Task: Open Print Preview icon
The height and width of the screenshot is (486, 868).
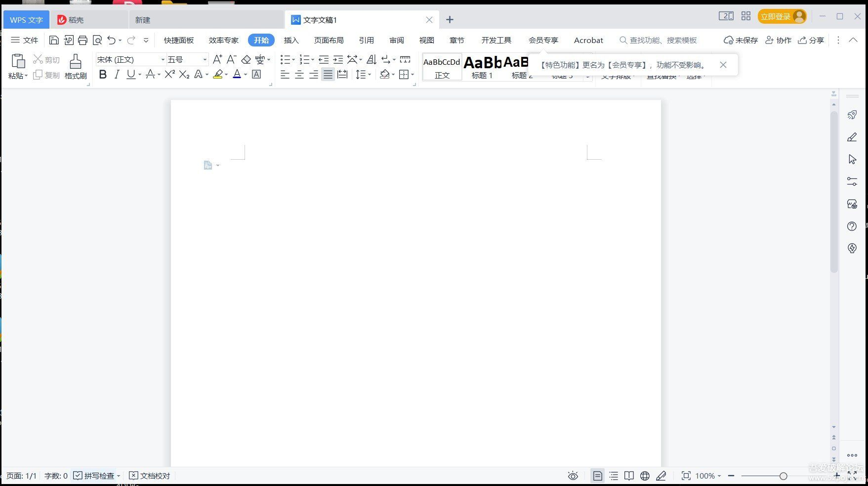Action: pos(97,40)
